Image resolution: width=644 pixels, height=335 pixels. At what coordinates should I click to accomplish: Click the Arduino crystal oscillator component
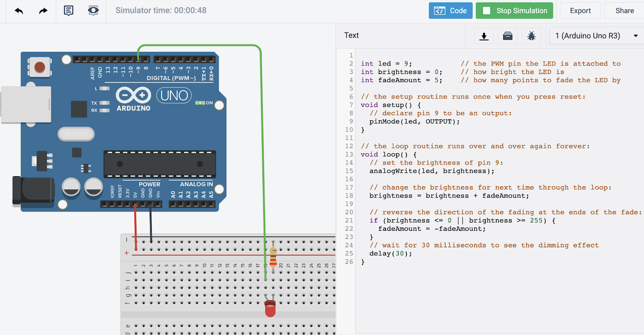tap(76, 134)
